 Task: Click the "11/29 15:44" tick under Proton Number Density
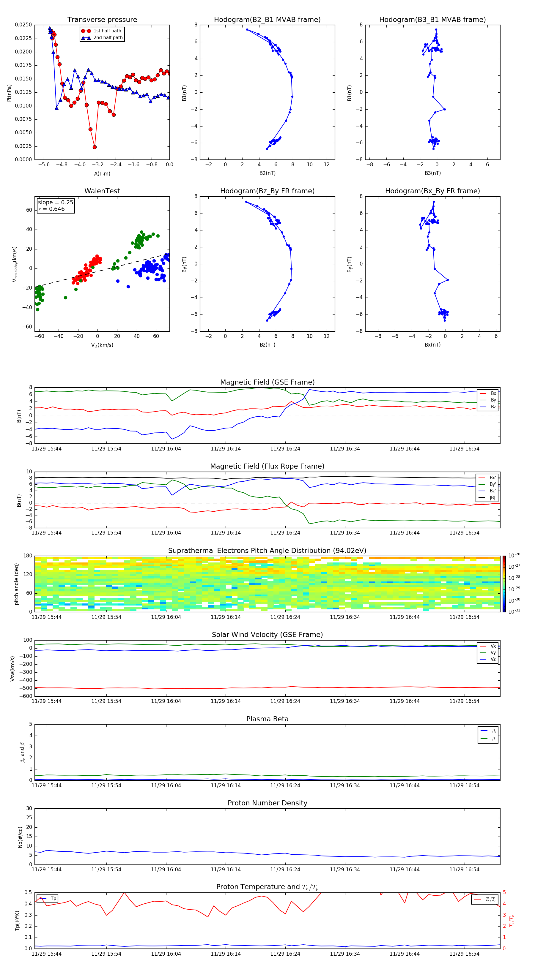tap(46, 870)
